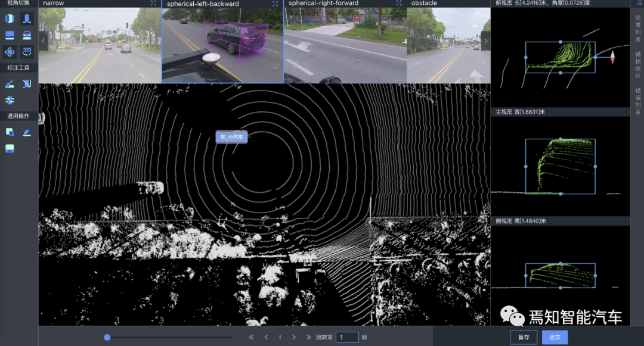Maximize the narrow camera view
The width and height of the screenshot is (644, 346).
(x=153, y=4)
